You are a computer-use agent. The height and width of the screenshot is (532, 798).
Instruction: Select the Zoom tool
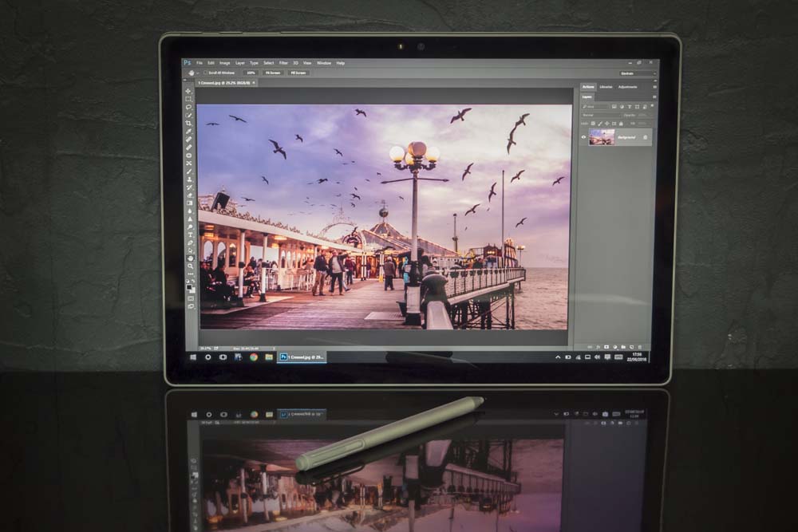coord(191,266)
